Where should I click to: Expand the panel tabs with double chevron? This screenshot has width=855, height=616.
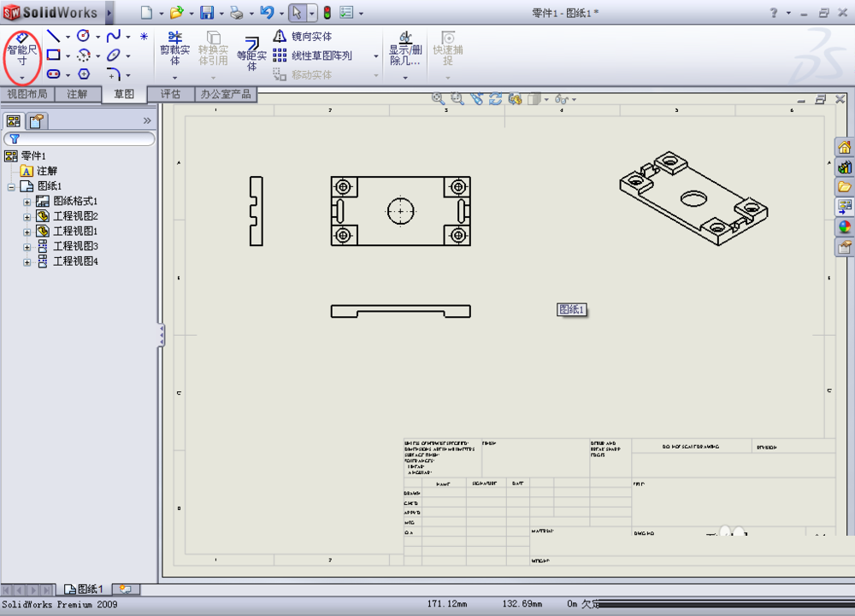coord(147,121)
